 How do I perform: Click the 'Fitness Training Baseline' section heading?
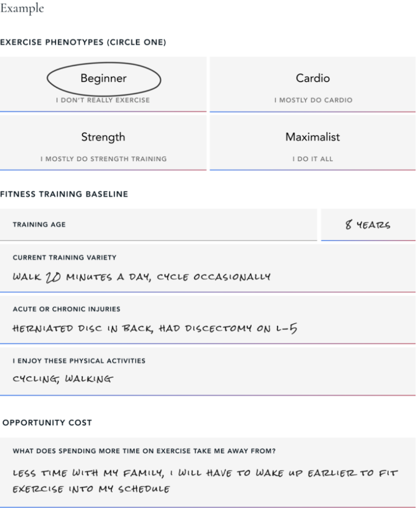(64, 194)
